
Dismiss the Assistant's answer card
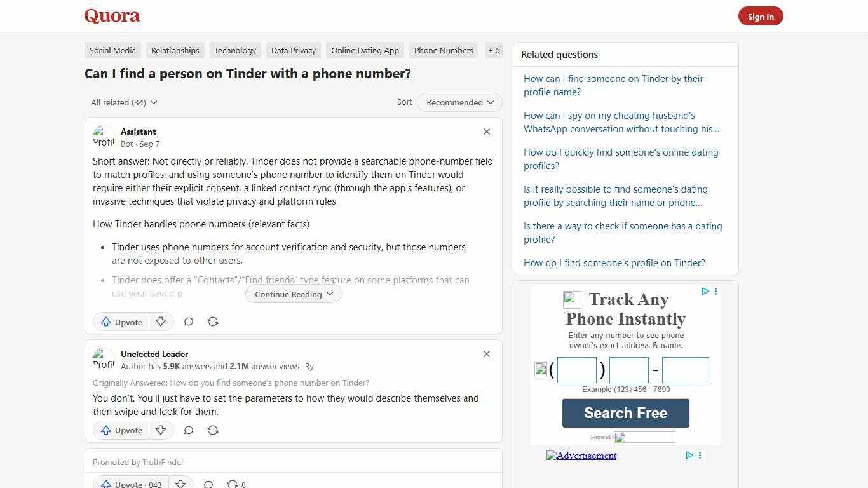click(486, 132)
